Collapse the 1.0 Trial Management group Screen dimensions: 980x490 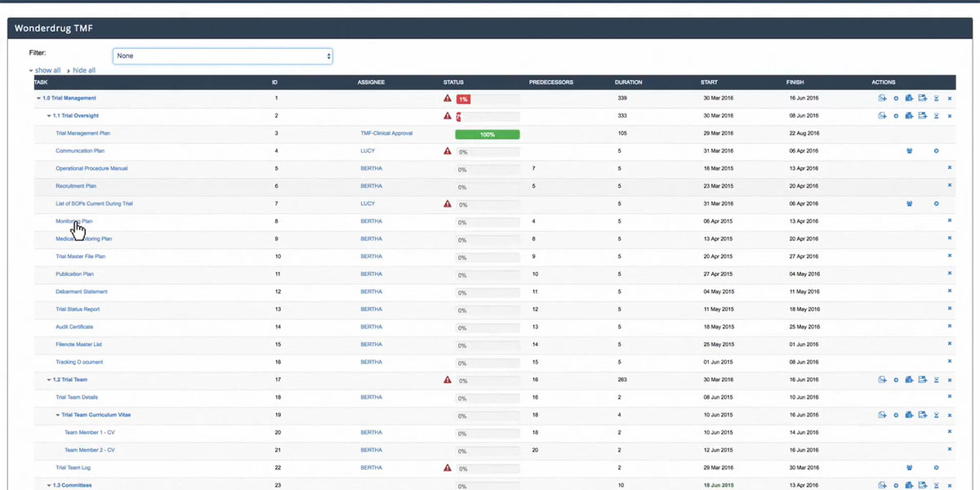38,97
